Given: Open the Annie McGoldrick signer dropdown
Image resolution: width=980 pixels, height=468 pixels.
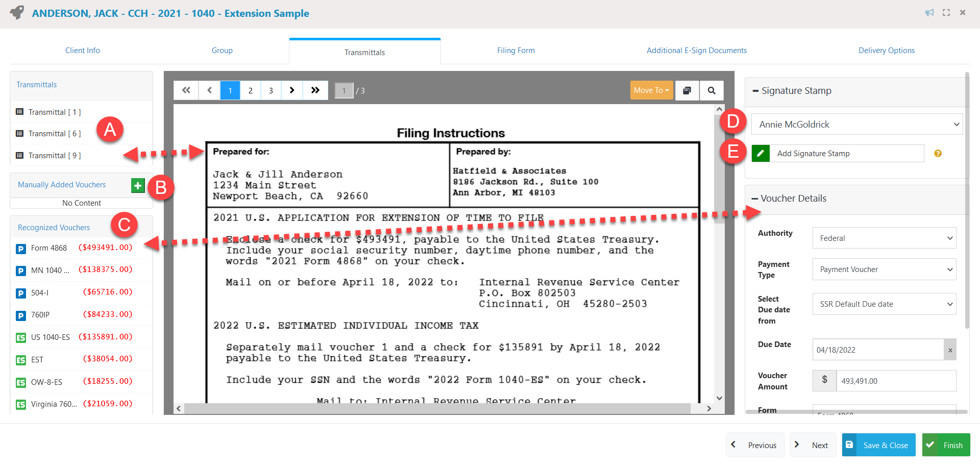Looking at the screenshot, I should tap(857, 124).
